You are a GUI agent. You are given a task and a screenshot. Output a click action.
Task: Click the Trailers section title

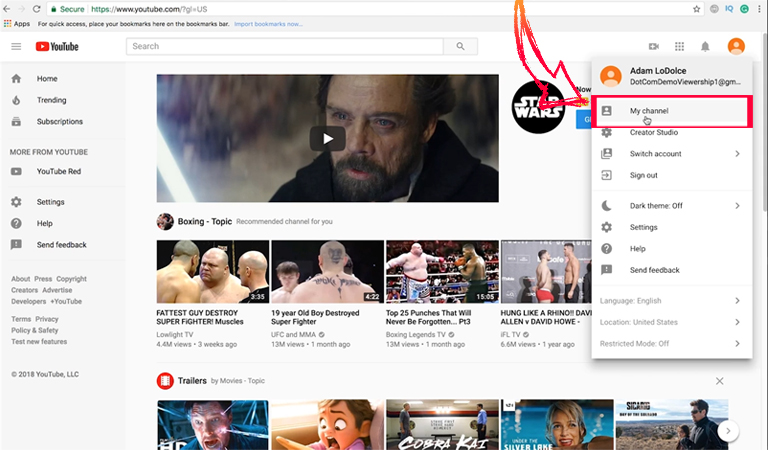pos(192,380)
